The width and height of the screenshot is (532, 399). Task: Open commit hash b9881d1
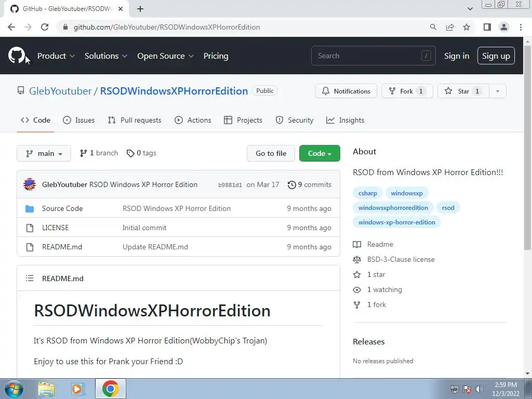coord(230,185)
